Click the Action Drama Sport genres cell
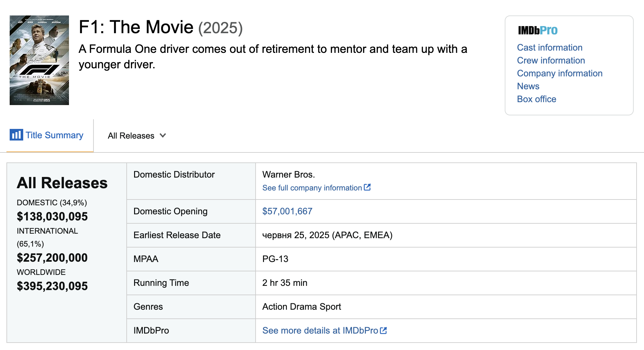The image size is (644, 350). (446, 307)
